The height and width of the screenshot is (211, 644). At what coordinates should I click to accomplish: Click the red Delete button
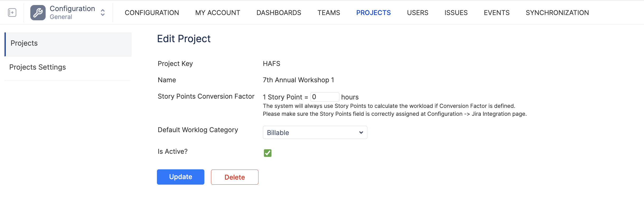(234, 177)
